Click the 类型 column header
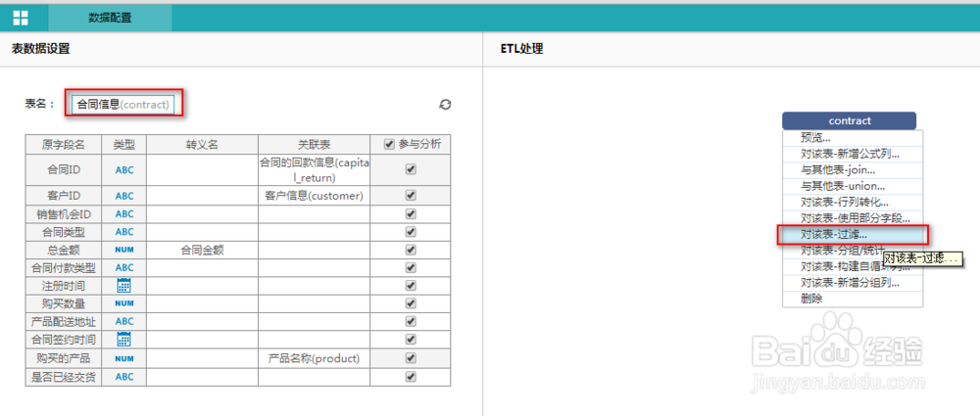The image size is (980, 416). click(124, 144)
